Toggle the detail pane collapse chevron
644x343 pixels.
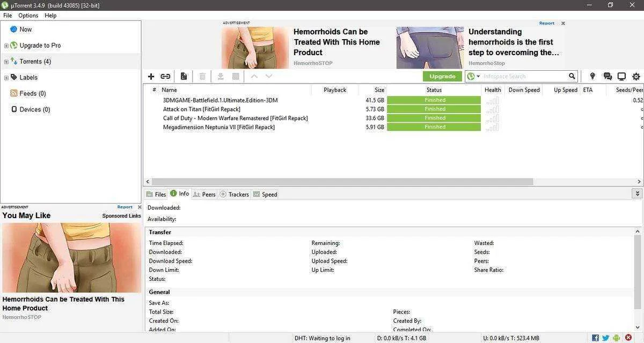(x=638, y=194)
